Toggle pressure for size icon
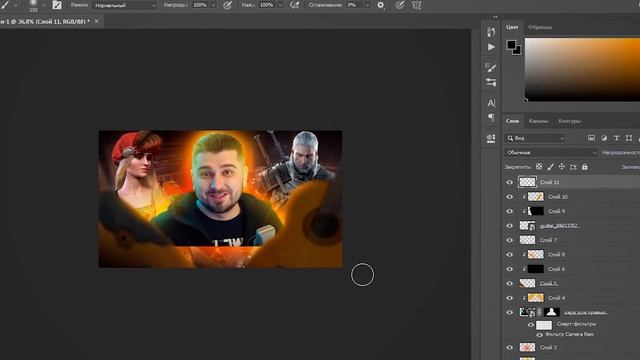Image resolution: width=640 pixels, height=360 pixels. [400, 5]
